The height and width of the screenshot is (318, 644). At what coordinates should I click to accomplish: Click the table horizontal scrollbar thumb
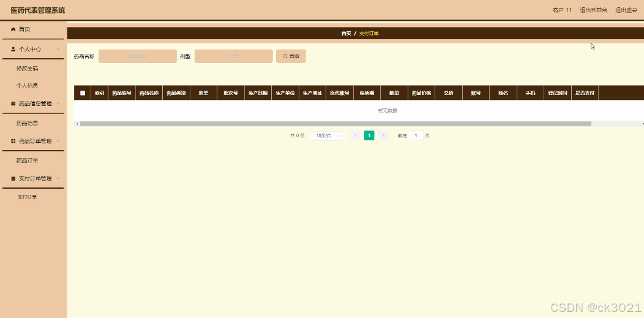point(335,124)
